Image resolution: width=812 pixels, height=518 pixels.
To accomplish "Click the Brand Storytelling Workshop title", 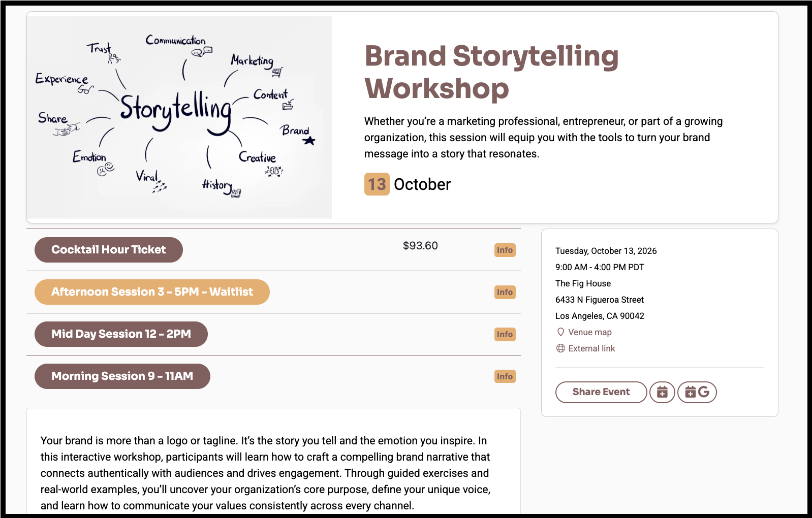I will 491,72.
